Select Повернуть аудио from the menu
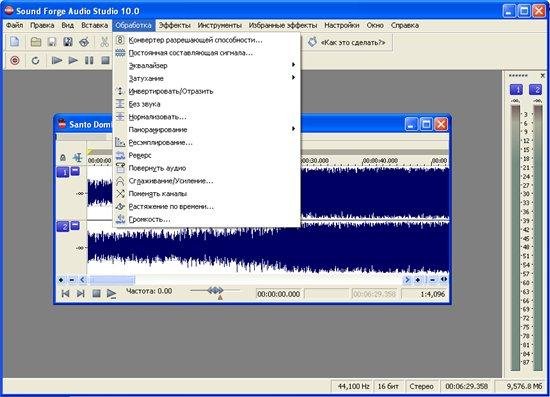This screenshot has height=397, width=550. pos(207,168)
